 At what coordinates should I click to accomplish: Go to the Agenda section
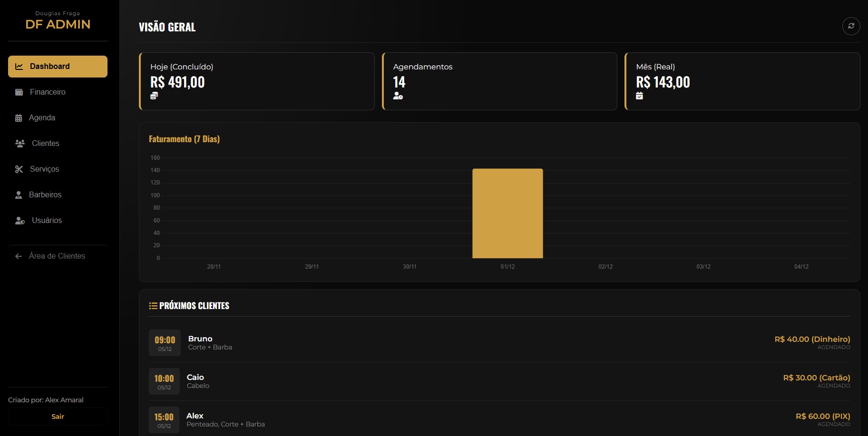tap(42, 118)
